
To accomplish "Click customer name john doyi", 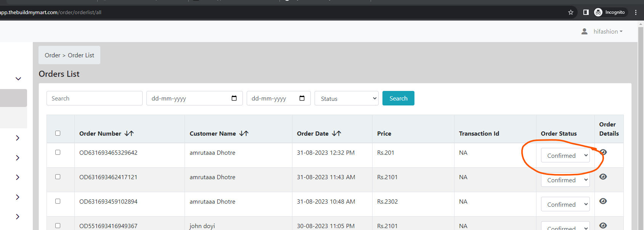I will click(x=202, y=226).
